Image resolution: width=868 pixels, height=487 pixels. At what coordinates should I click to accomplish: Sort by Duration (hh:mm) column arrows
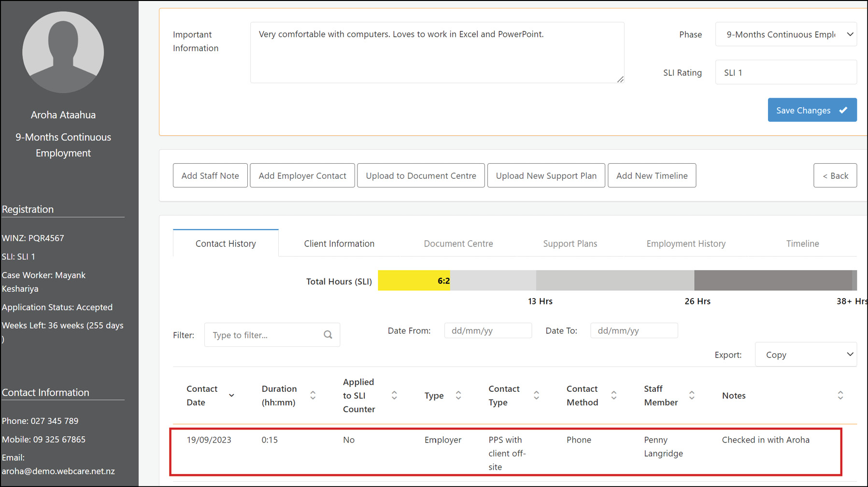point(313,395)
